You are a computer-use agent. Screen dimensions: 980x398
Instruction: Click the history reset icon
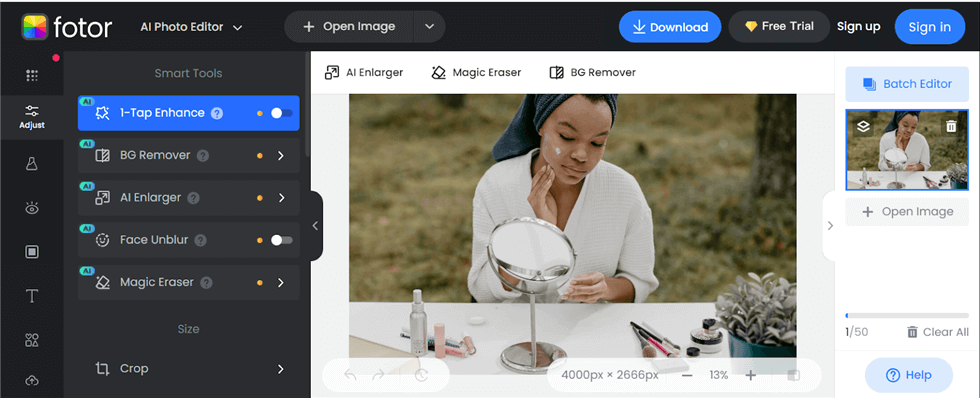coord(421,376)
